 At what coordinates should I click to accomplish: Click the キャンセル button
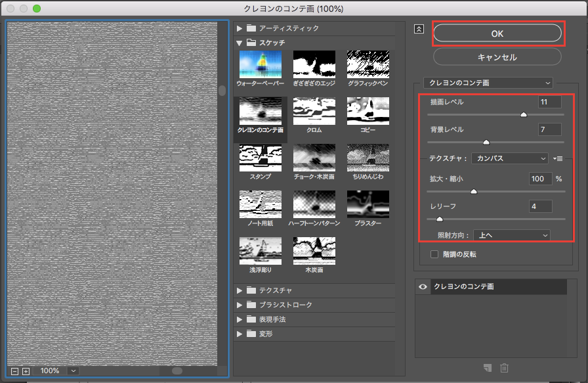[497, 57]
